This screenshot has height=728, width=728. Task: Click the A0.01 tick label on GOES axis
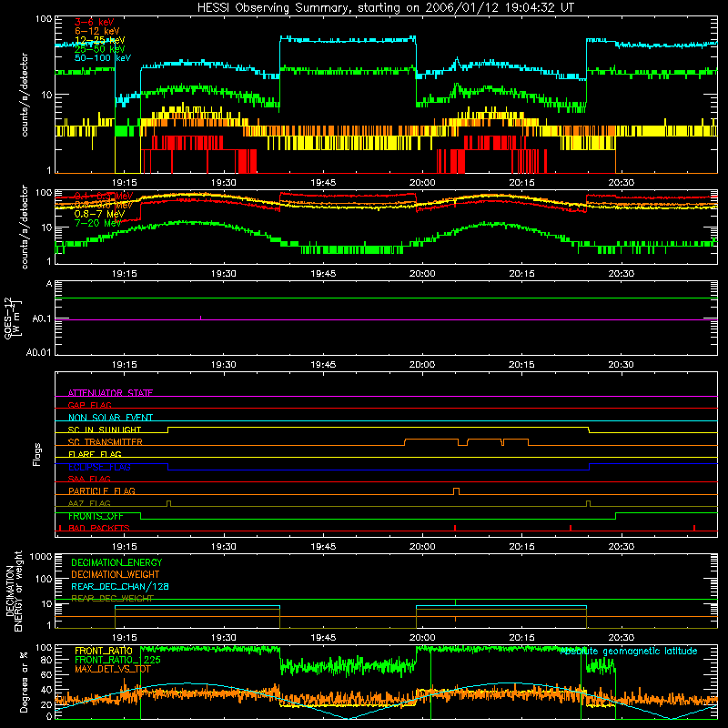click(x=39, y=352)
